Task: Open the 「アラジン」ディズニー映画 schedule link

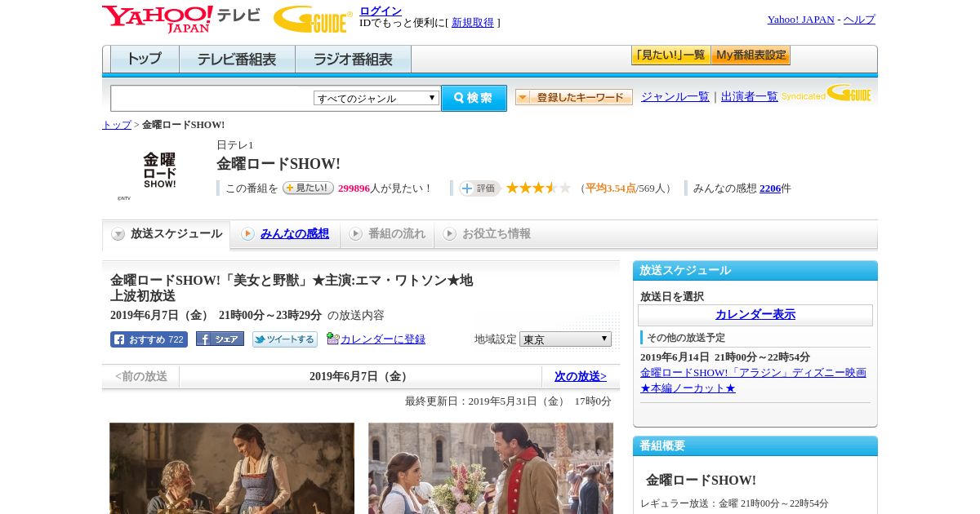Action: pyautogui.click(x=753, y=380)
